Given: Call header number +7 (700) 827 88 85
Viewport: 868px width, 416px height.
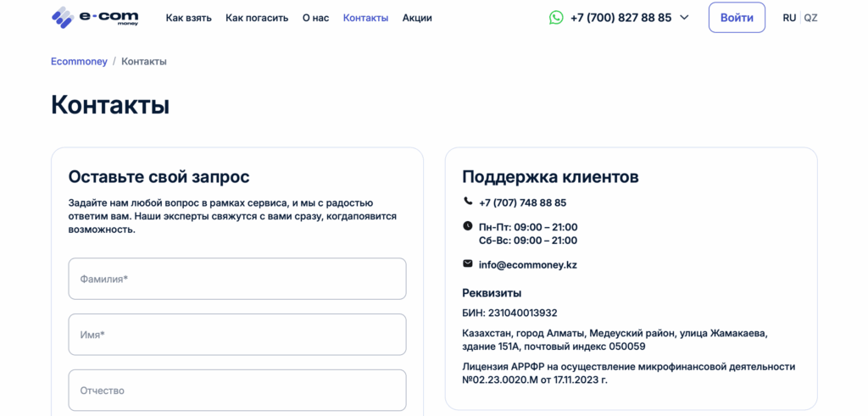Looking at the screenshot, I should (620, 18).
